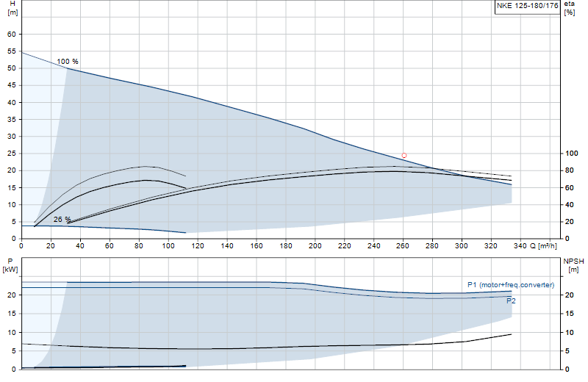Click the 100 % speed curve label
This screenshot has width=588, height=382.
click(x=68, y=62)
